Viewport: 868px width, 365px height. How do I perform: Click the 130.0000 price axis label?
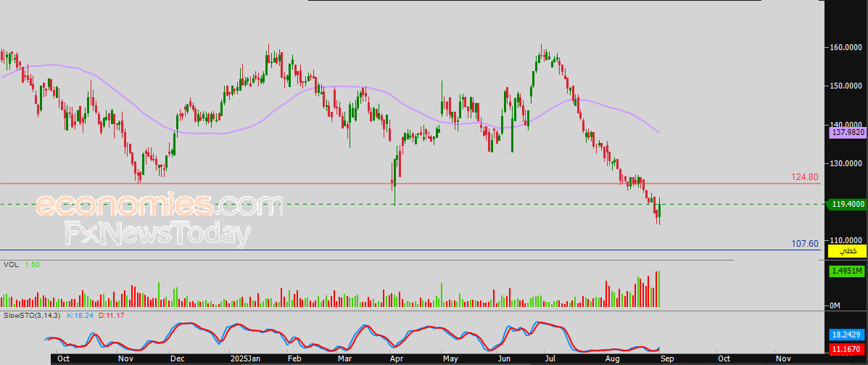tap(846, 163)
